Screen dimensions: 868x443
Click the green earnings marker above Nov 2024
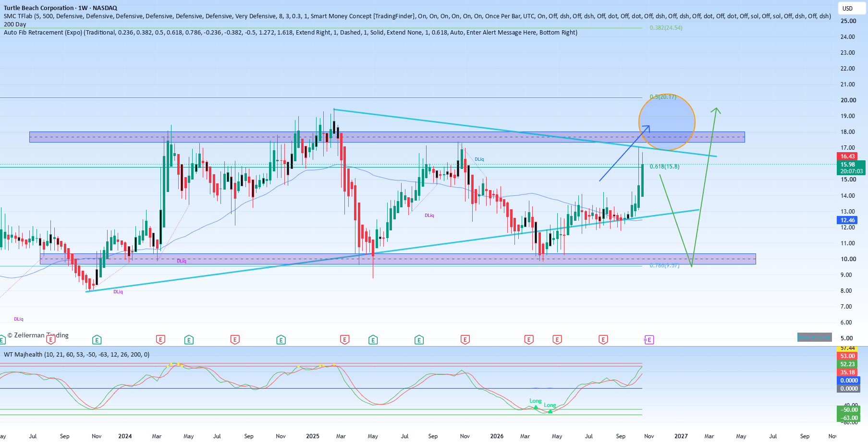coord(281,340)
